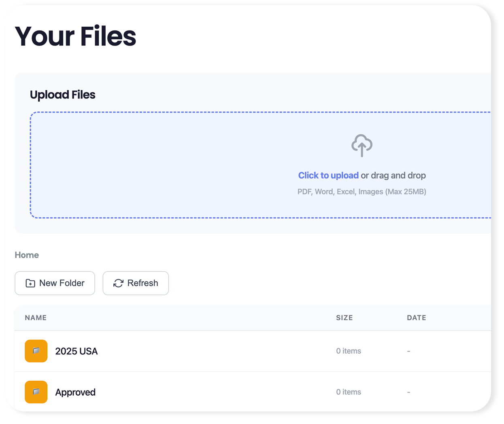Reload the file list with the Refresh label

(142, 283)
